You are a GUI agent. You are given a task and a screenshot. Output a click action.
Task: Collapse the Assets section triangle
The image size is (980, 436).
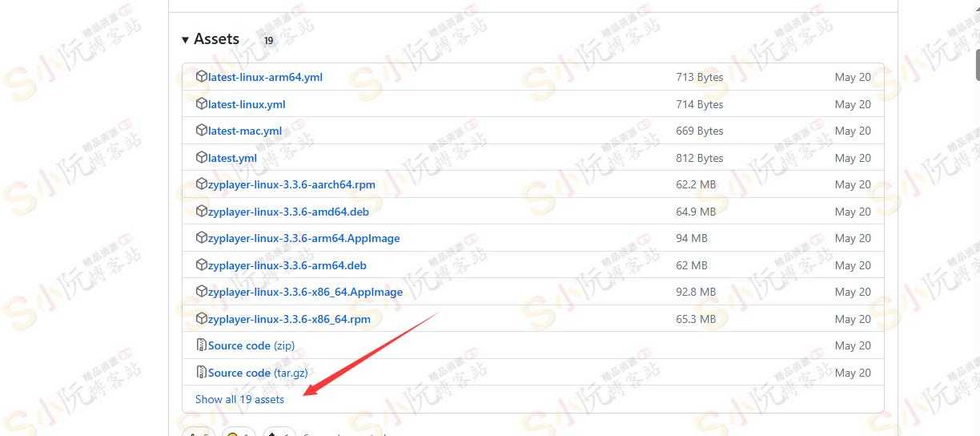pyautogui.click(x=186, y=40)
